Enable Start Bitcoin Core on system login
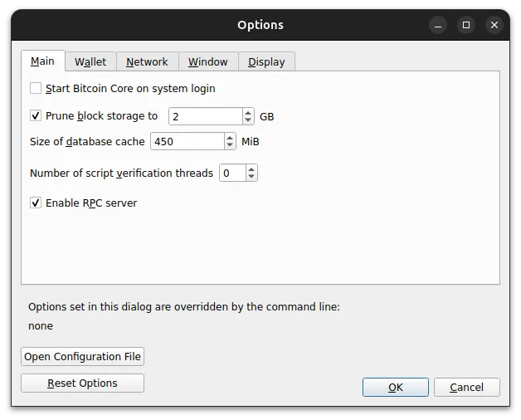Screen dimensions: 521x420 36,89
